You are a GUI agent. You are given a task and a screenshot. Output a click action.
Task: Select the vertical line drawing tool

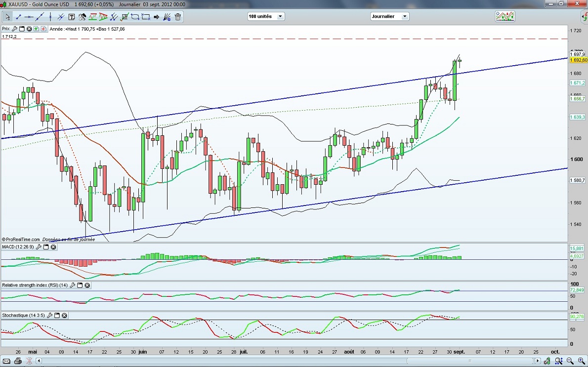(x=50, y=17)
